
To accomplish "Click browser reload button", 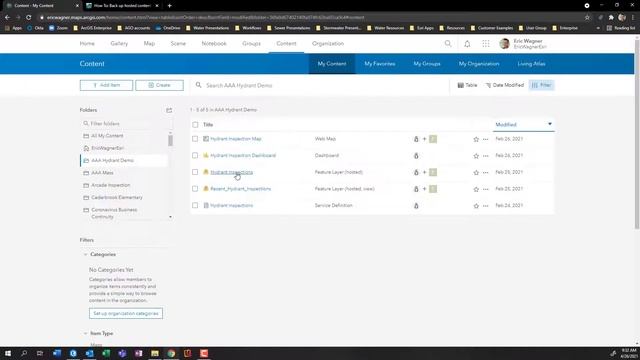I will (29, 18).
